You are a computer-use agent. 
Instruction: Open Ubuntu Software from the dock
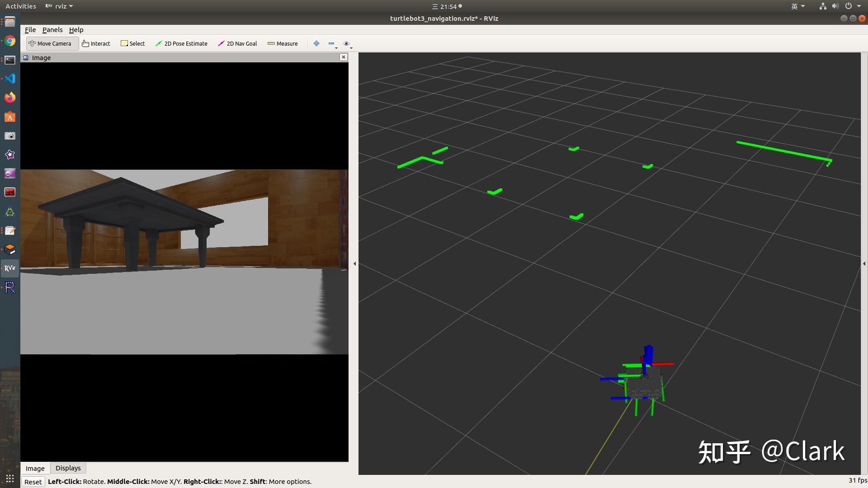click(10, 117)
